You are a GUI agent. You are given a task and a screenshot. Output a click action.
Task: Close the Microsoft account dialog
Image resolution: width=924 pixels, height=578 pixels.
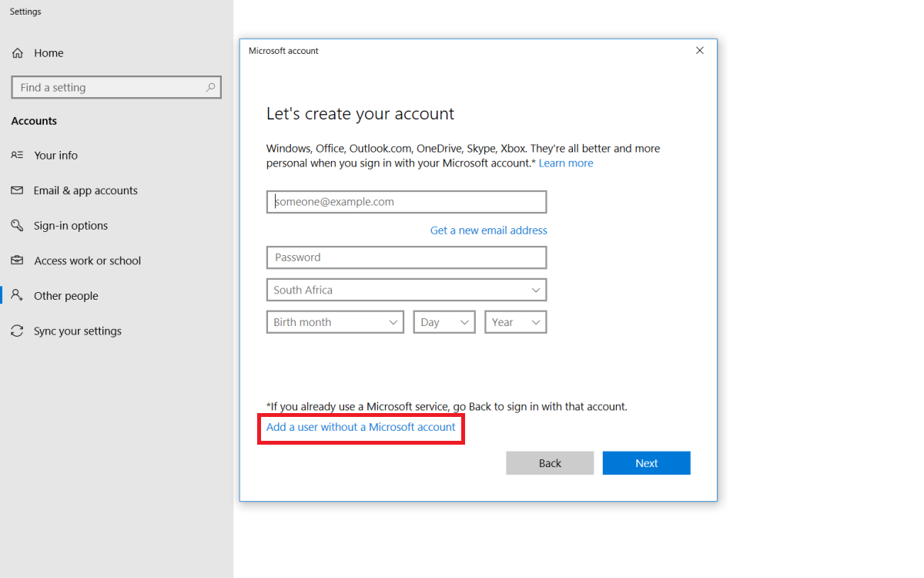700,51
